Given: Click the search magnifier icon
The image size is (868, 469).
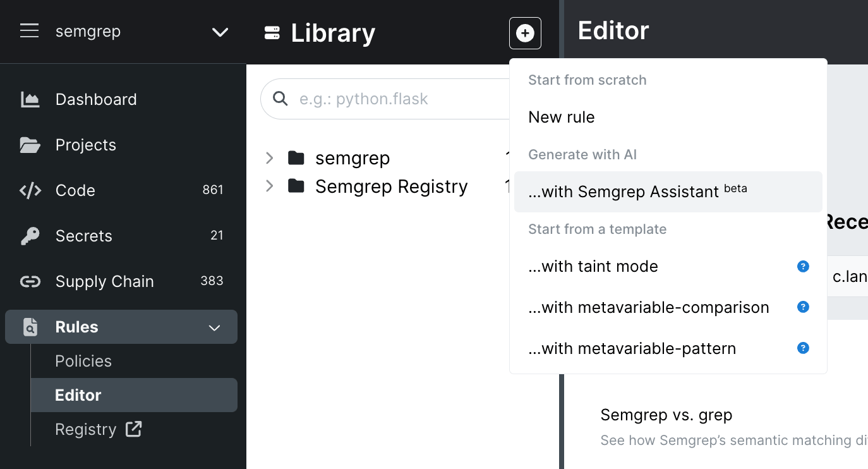Looking at the screenshot, I should (280, 99).
